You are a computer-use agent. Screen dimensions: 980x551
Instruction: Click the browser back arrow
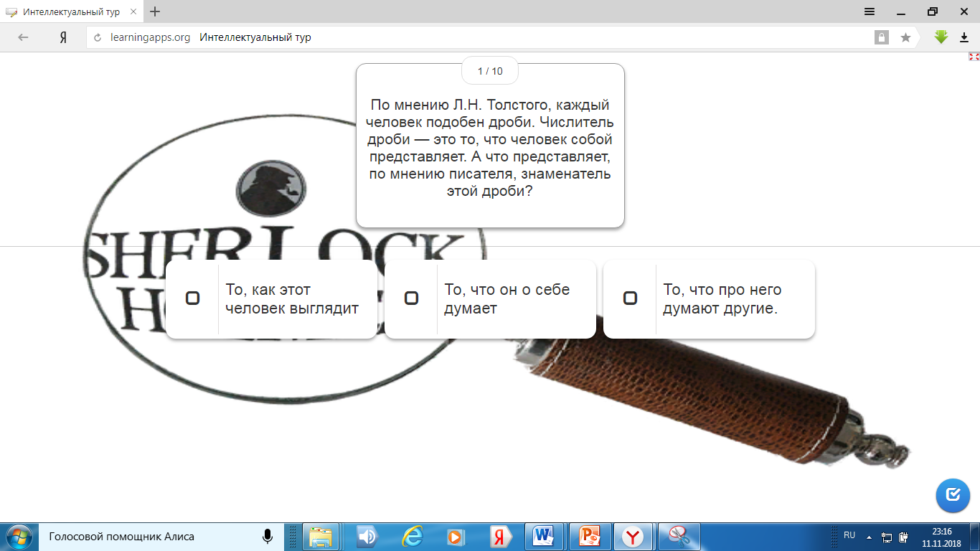point(23,37)
